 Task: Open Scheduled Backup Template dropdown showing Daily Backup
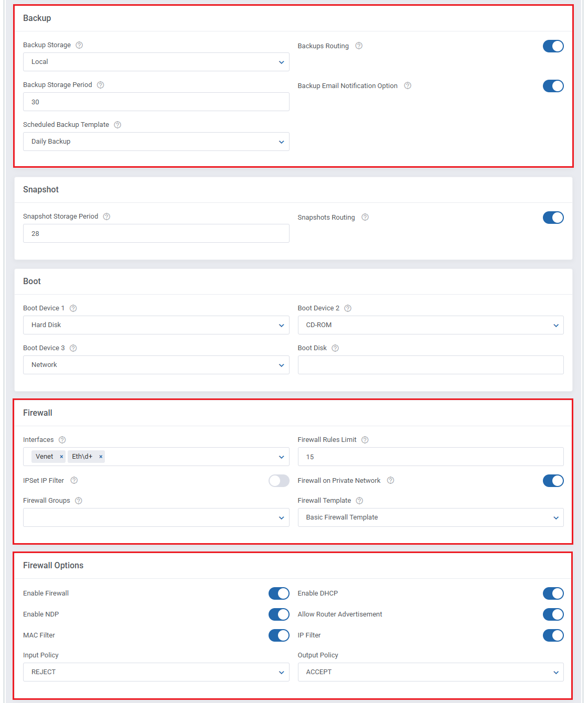pos(156,142)
